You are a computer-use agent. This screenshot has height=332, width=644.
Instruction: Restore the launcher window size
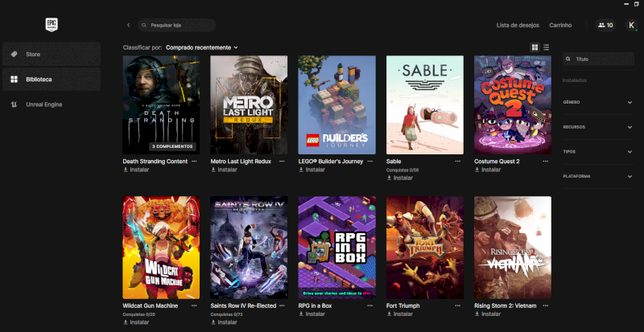point(637,4)
